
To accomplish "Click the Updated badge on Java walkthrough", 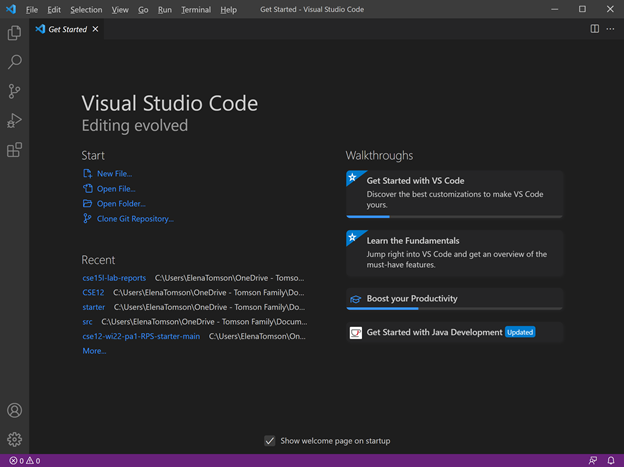I will pos(520,332).
